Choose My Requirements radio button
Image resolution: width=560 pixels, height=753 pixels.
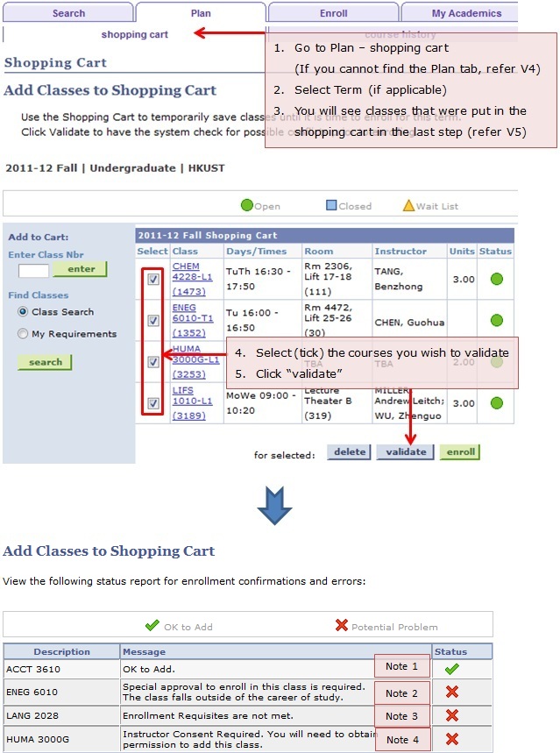click(23, 334)
